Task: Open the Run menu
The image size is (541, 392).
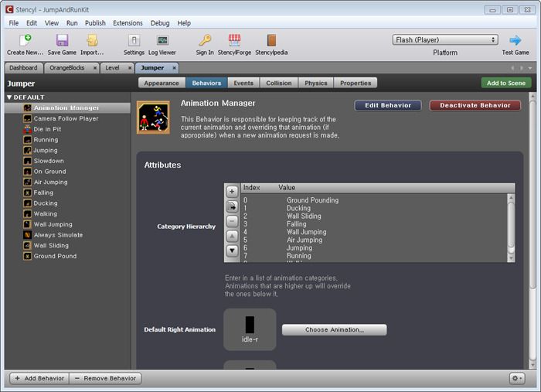Action: tap(72, 23)
